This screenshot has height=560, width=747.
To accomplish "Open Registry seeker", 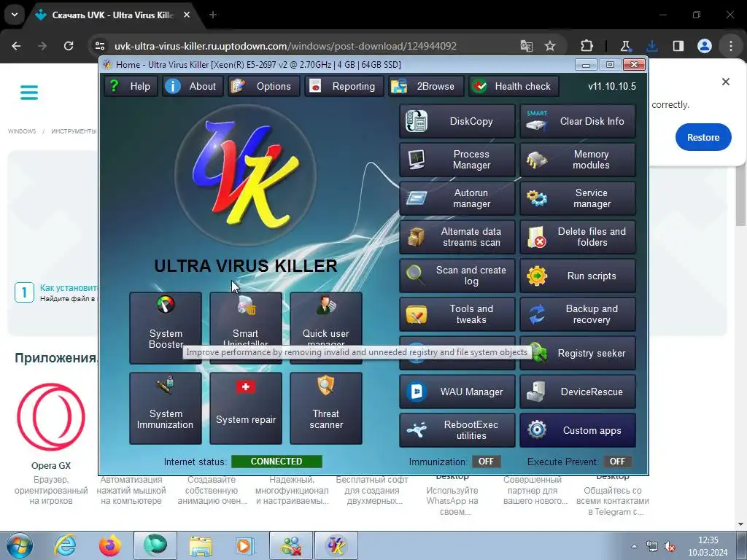I will coord(578,354).
